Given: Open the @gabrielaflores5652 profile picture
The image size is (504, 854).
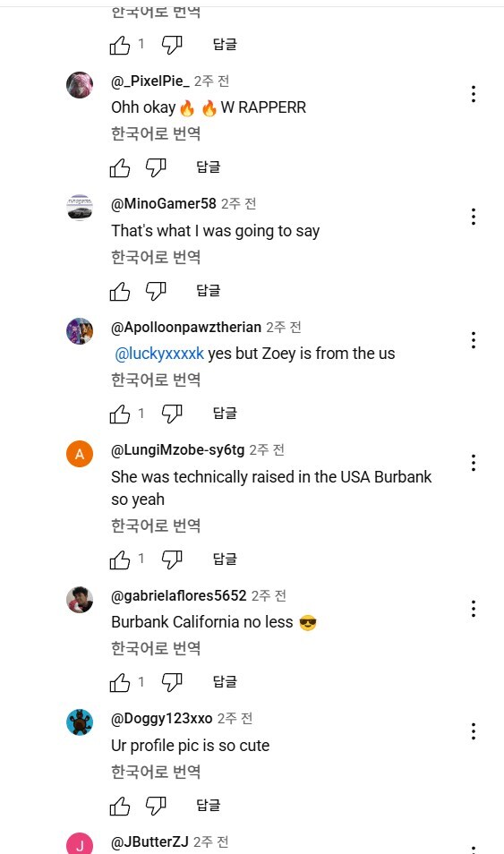Looking at the screenshot, I should [80, 600].
